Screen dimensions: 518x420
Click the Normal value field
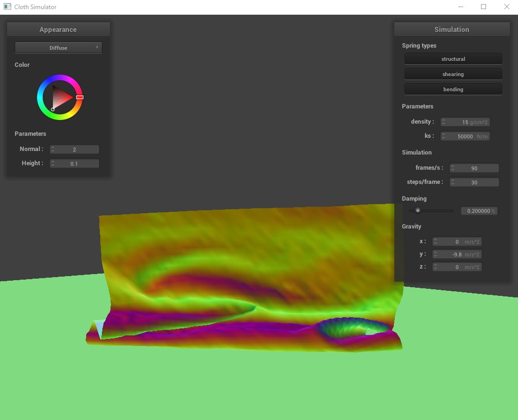pos(75,149)
